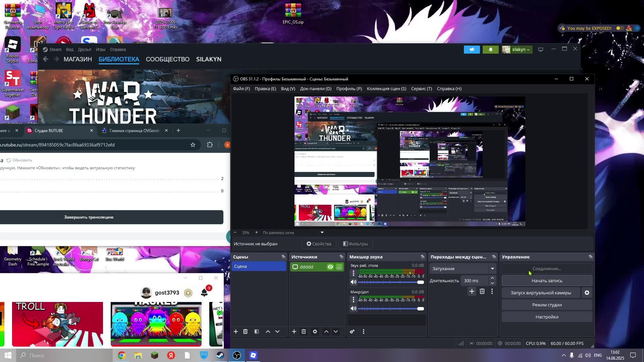Delete the selected scene with trash icon
Image resolution: width=644 pixels, height=362 pixels.
[x=245, y=331]
